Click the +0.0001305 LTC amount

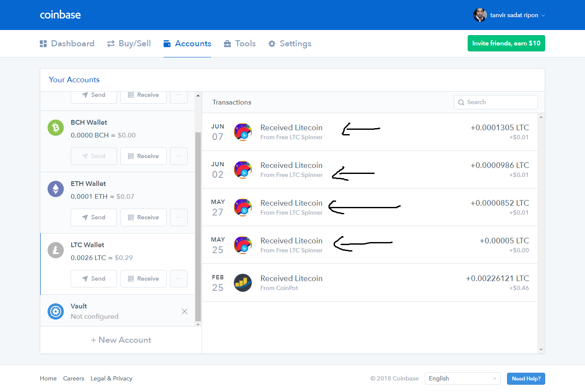click(500, 128)
